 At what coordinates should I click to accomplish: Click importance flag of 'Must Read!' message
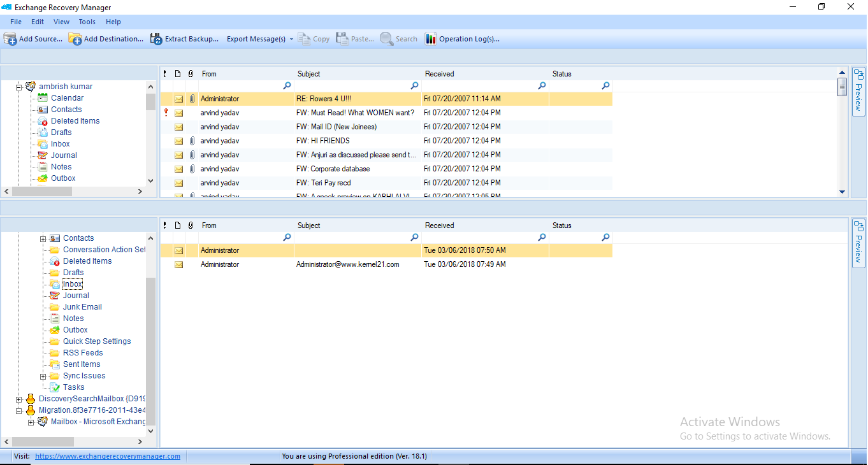point(166,113)
